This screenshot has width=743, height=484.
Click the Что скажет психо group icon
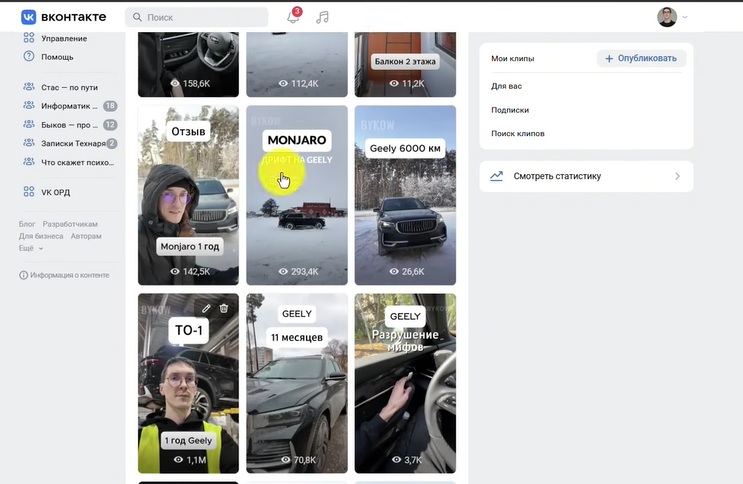coord(29,162)
